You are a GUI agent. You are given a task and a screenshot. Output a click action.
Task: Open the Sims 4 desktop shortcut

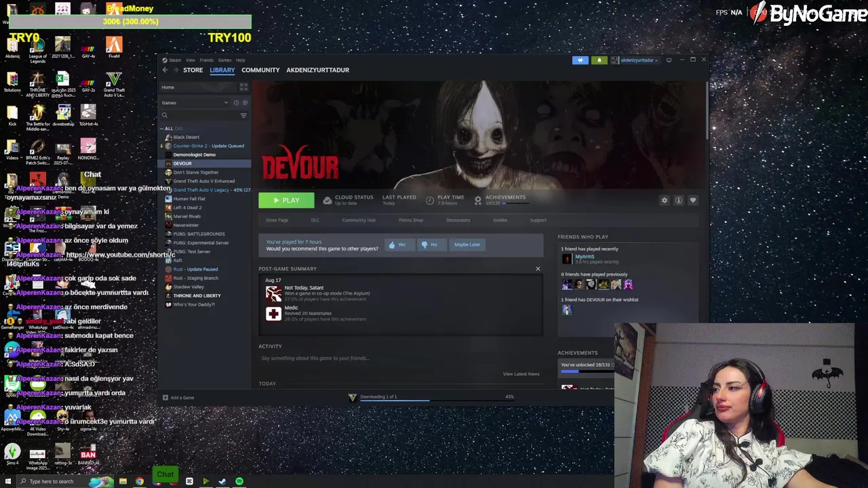12,455
